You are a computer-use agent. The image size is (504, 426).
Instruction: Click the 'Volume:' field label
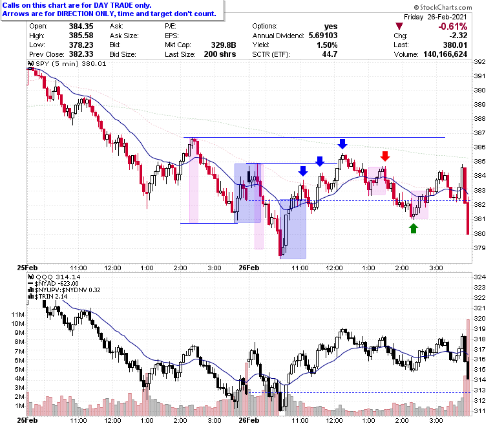[406, 54]
